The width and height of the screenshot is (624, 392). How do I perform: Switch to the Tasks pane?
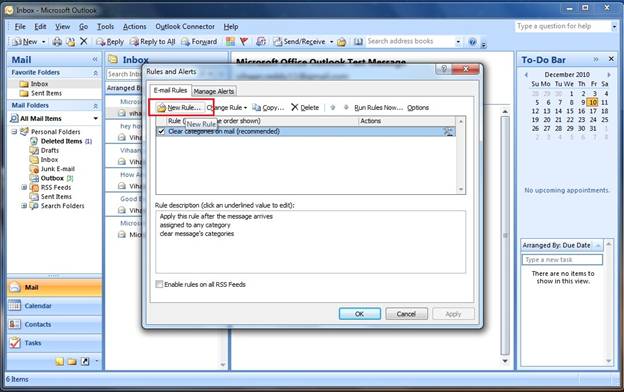(x=55, y=343)
